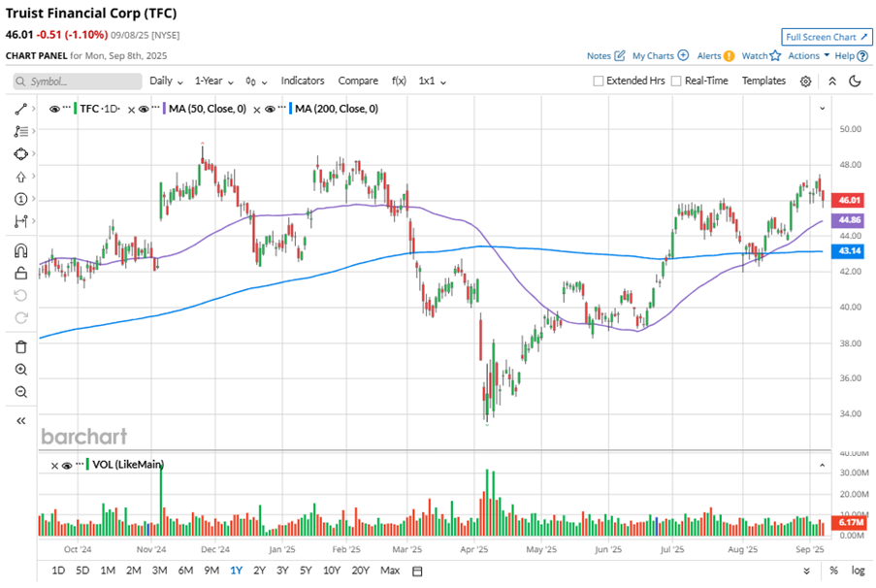Open the Actions dropdown menu

[808, 56]
